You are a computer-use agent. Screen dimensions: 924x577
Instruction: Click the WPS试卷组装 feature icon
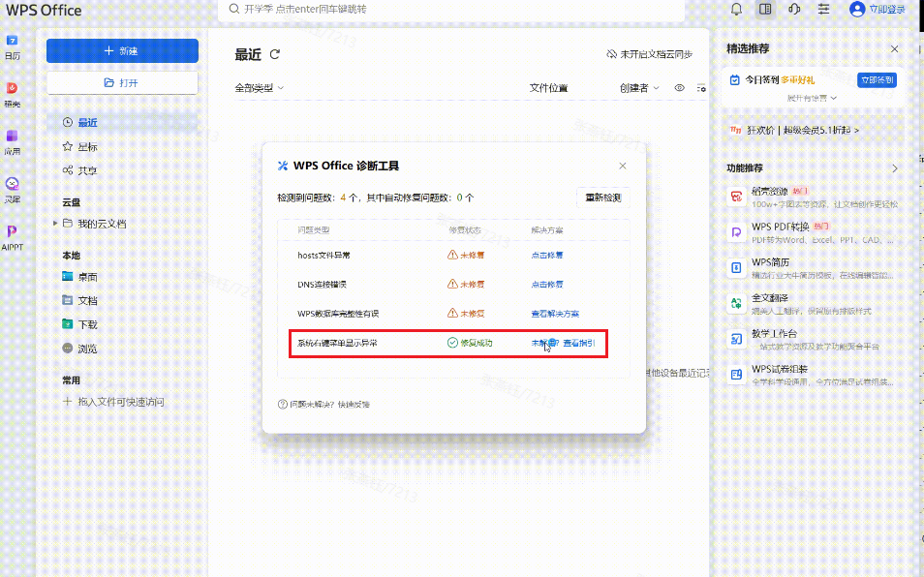pyautogui.click(x=737, y=375)
